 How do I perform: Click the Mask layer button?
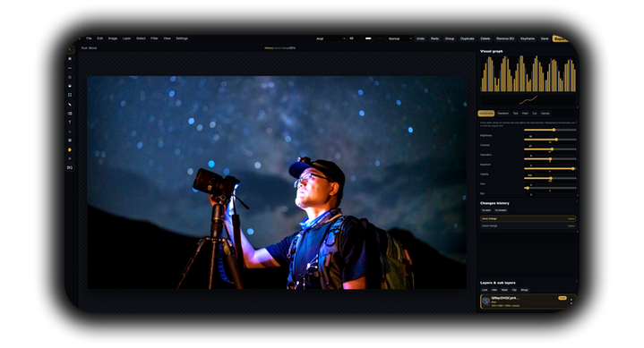pyautogui.click(x=504, y=290)
